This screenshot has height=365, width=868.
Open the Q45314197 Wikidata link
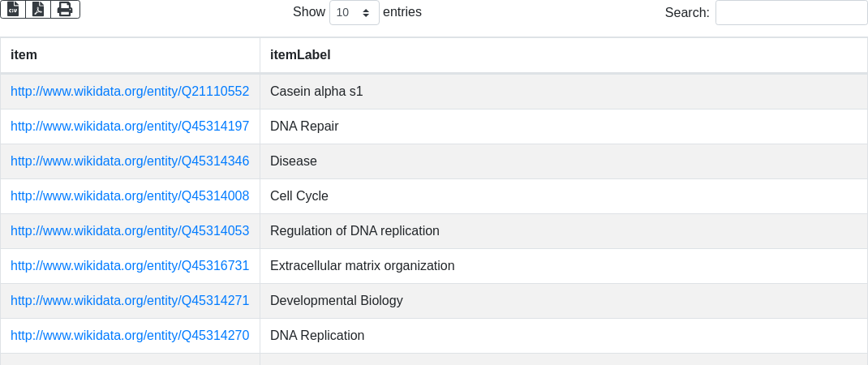pyautogui.click(x=130, y=127)
